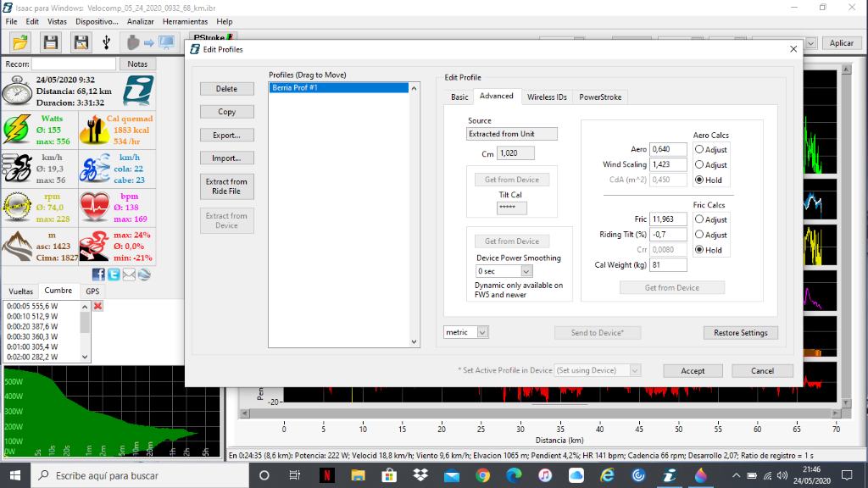
Task: Click the red cyclist slope icon
Action: [x=94, y=247]
